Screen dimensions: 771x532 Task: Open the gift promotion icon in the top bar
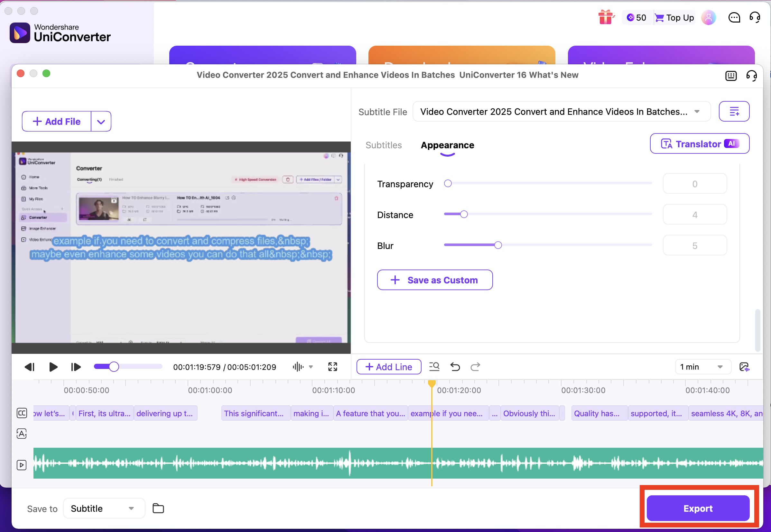pyautogui.click(x=606, y=17)
